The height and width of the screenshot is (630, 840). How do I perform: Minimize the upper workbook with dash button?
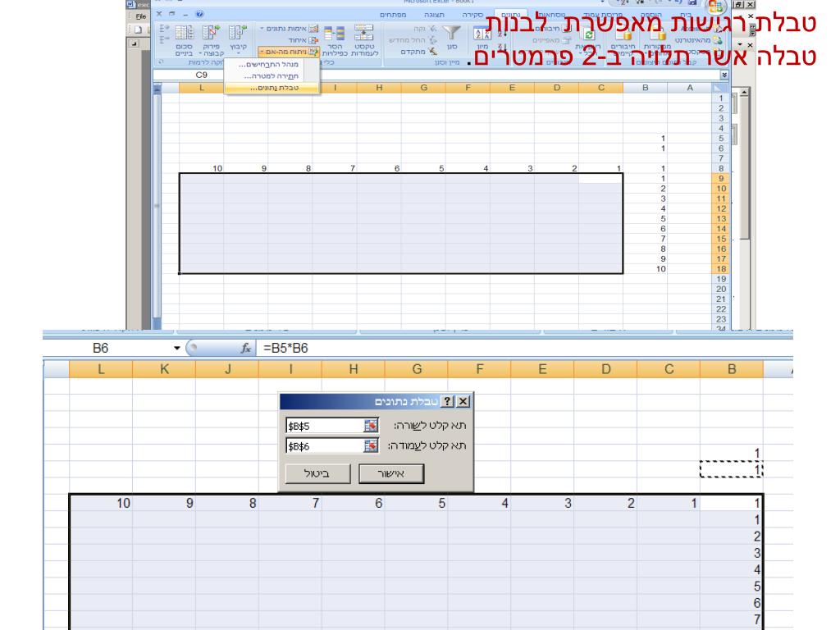[185, 15]
